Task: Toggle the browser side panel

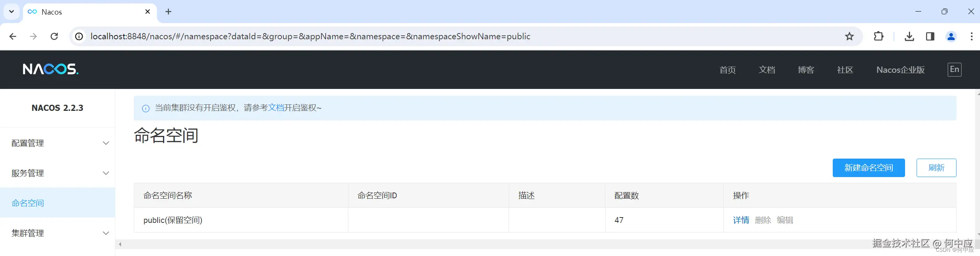Action: [x=930, y=36]
